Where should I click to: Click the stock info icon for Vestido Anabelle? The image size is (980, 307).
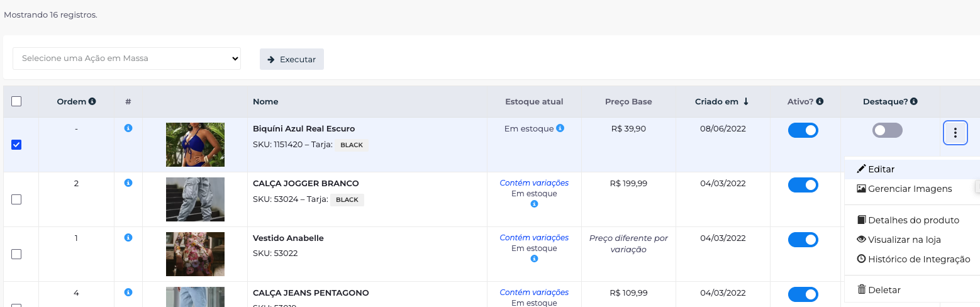tap(534, 259)
